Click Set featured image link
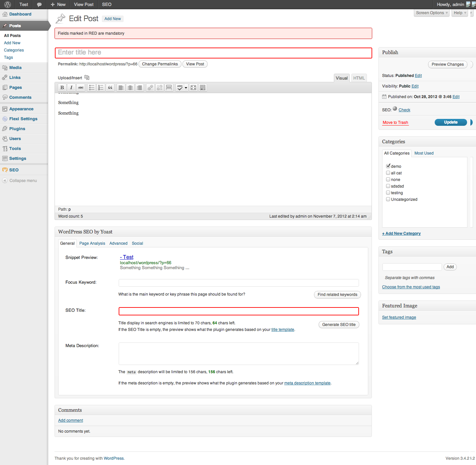Viewport: 476px width, 465px height. (399, 317)
